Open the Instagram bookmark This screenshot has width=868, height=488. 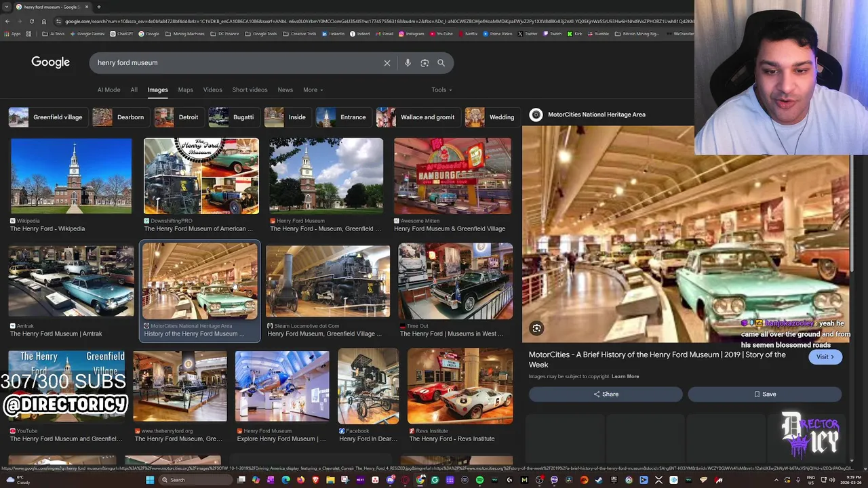(x=412, y=34)
